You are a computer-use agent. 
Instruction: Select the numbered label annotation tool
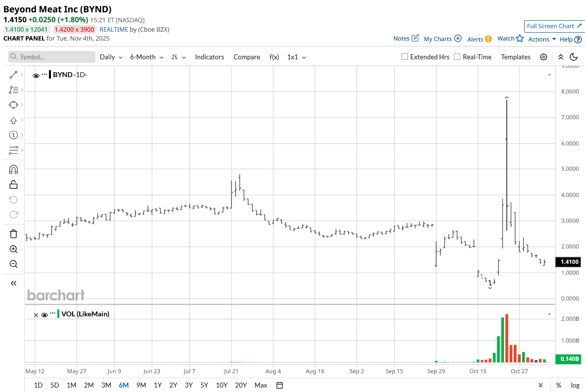point(13,135)
